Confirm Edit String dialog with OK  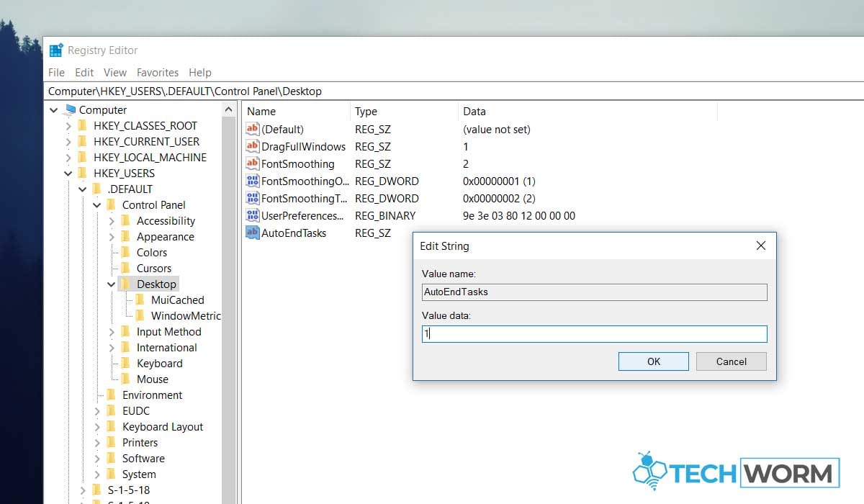point(654,361)
